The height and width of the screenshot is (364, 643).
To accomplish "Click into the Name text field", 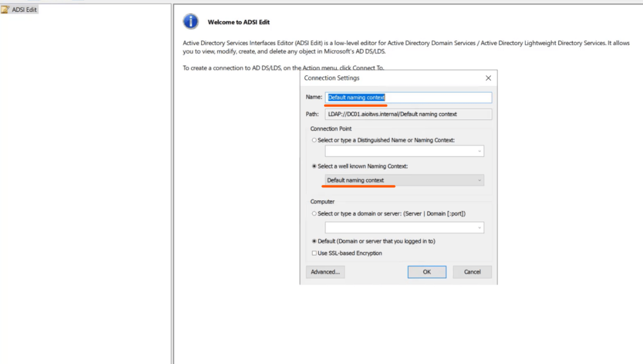I will [x=408, y=97].
